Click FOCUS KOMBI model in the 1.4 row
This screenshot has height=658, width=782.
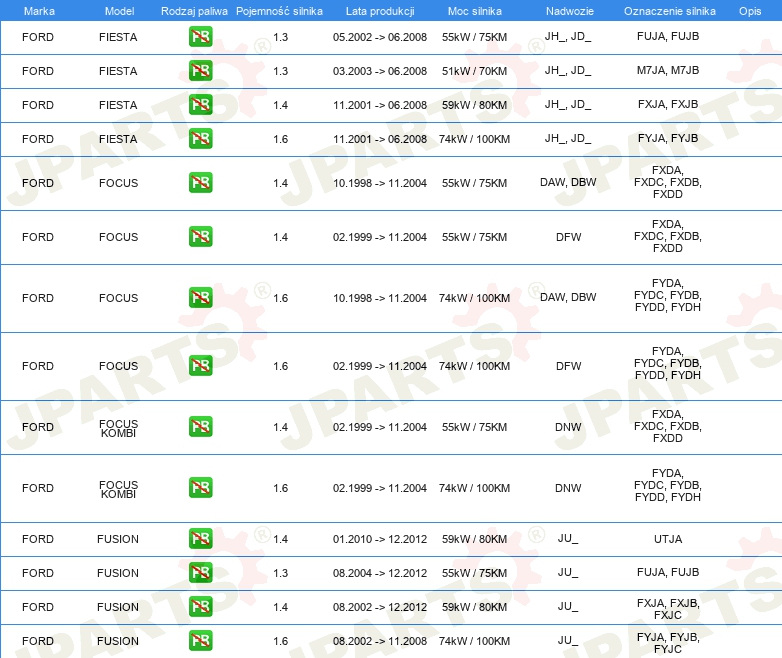[118, 428]
